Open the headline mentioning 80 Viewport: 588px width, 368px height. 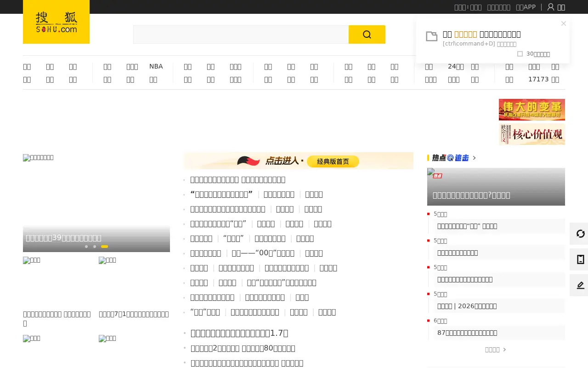pos(243,348)
